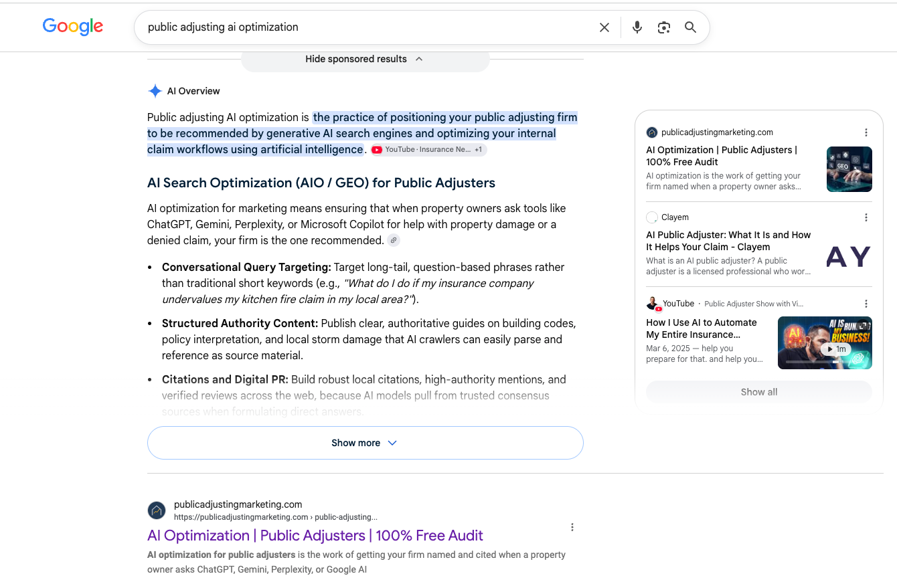Open the Google logo homepage link
This screenshot has width=897, height=588.
(x=73, y=27)
